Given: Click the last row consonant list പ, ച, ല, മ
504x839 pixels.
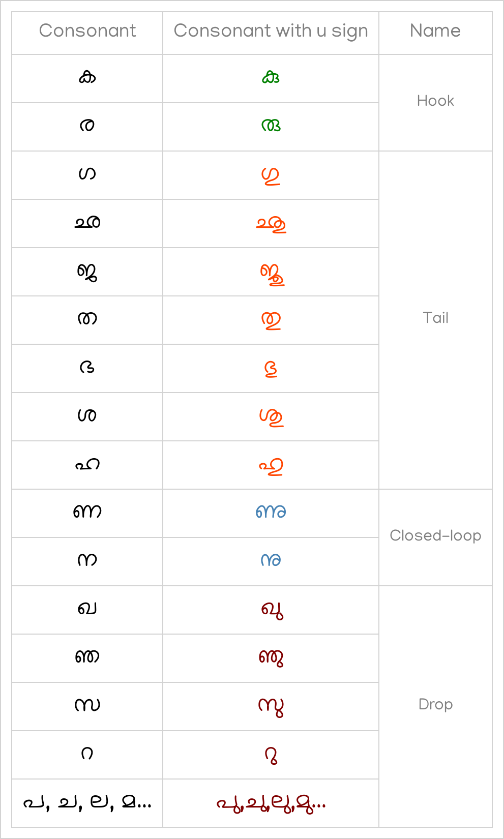Looking at the screenshot, I should pos(87,803).
